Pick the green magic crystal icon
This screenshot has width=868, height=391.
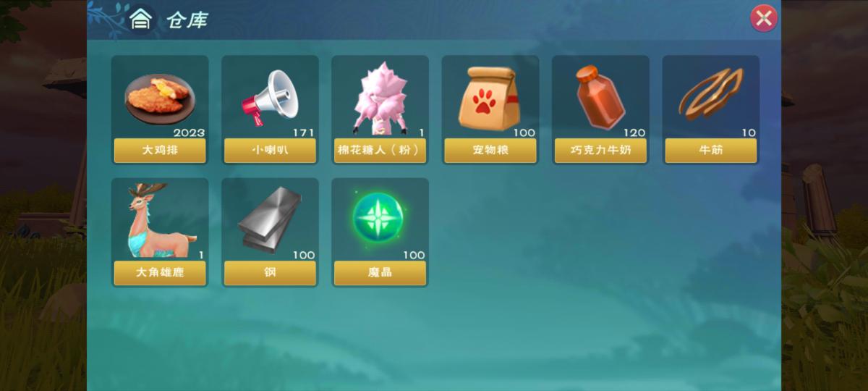(379, 218)
